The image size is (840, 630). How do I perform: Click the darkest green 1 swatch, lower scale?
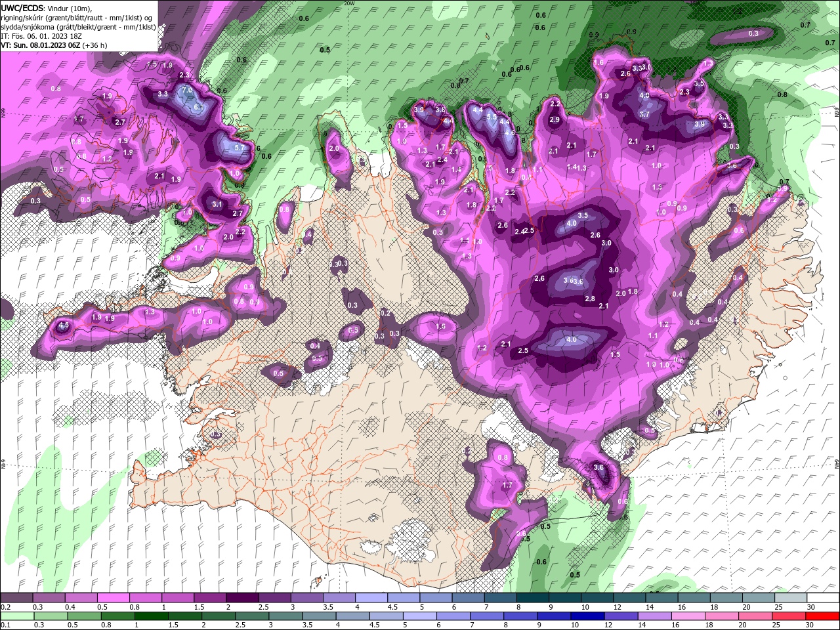tap(150, 616)
